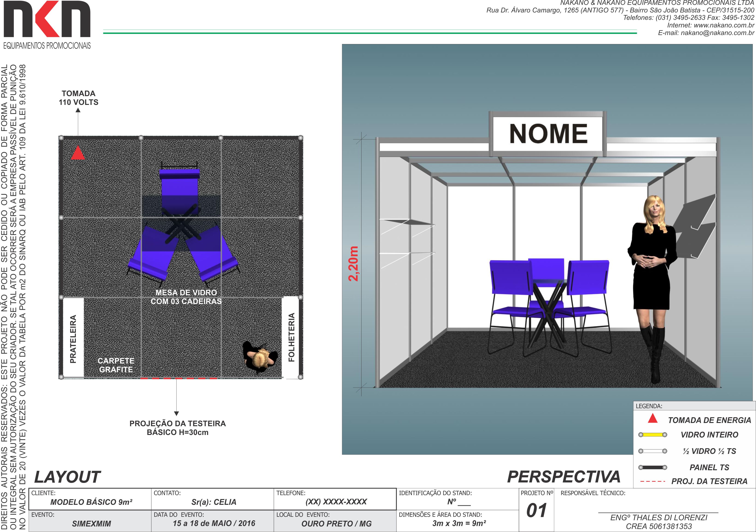Click the red power outlet triangle in layout
This screenshot has height=532, width=756.
click(x=78, y=154)
